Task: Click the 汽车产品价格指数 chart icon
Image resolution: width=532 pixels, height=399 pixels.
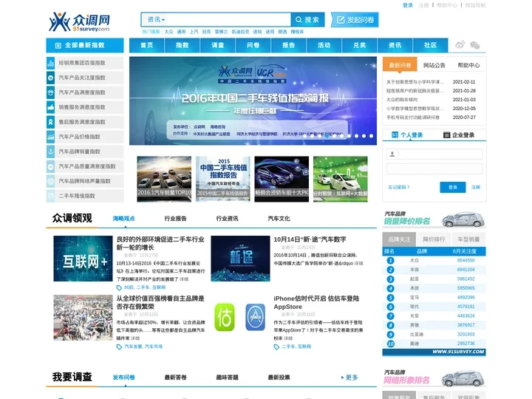Action: (x=50, y=137)
